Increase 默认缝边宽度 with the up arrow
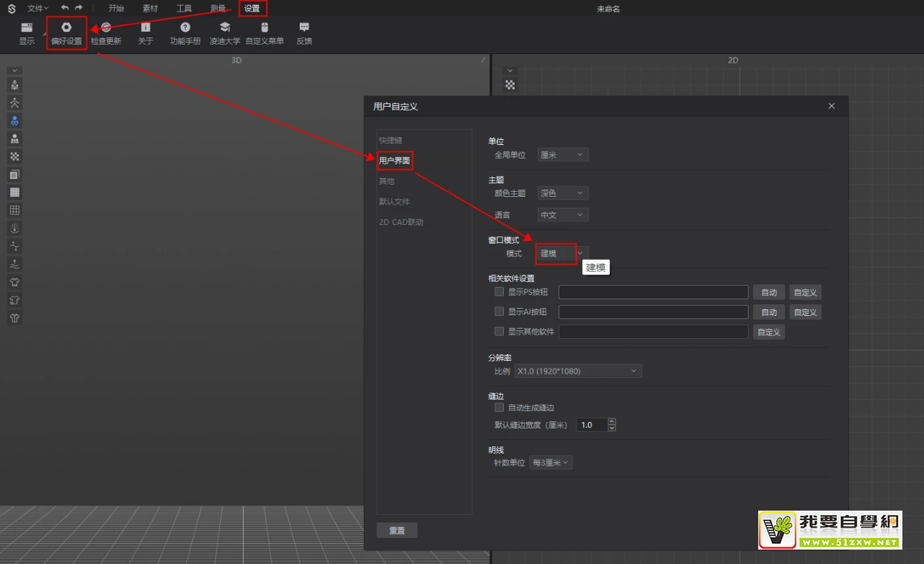This screenshot has height=564, width=924. click(612, 422)
